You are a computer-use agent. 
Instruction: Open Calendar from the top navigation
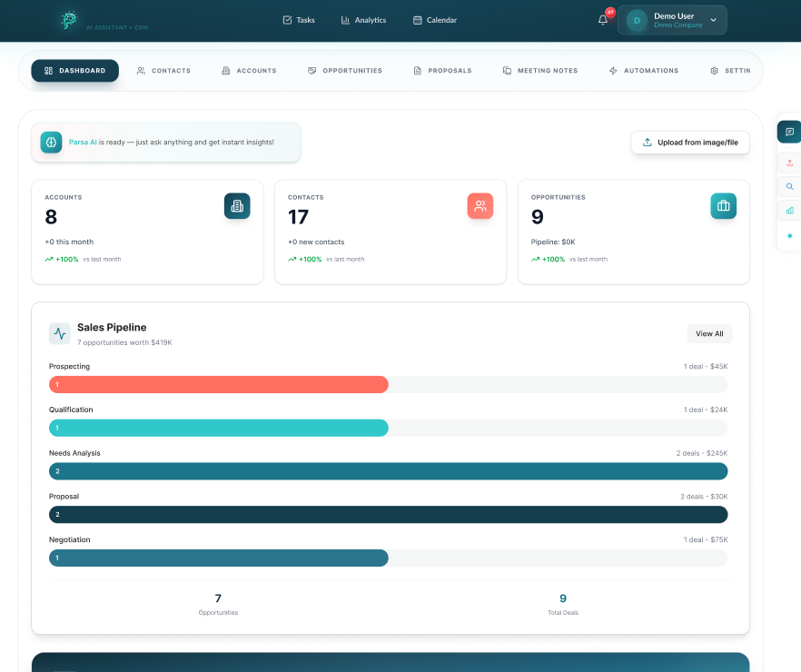pyautogui.click(x=435, y=19)
